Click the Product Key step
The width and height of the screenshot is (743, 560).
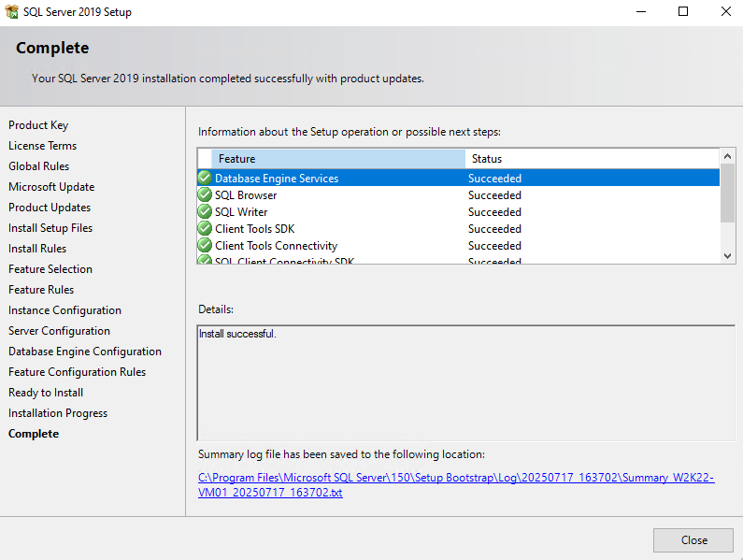[38, 125]
